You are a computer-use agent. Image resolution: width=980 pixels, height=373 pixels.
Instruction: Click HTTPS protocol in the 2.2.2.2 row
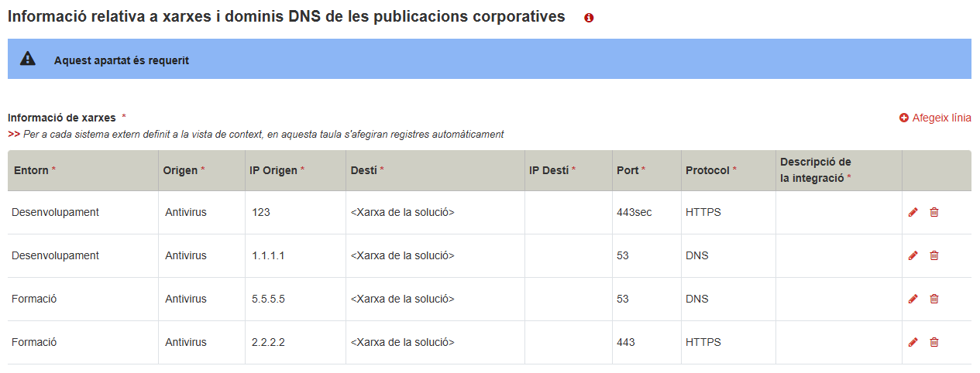(703, 342)
